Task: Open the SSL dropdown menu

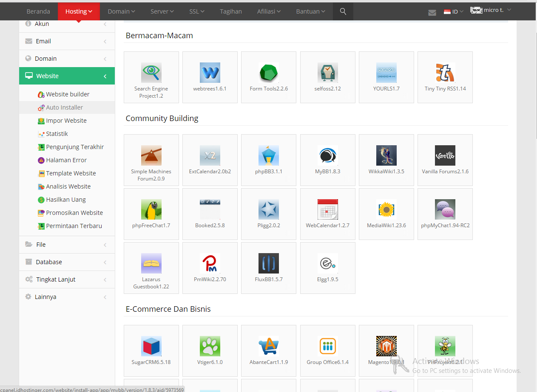Action: coord(197,11)
